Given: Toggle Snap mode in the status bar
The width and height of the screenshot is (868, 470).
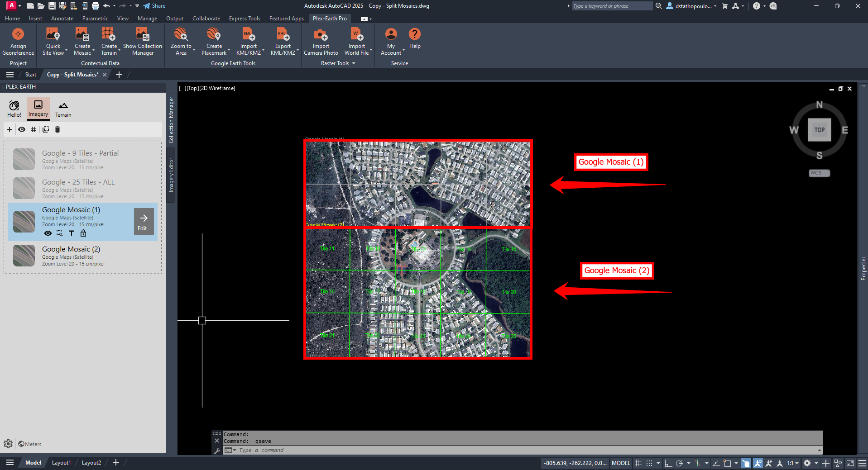Looking at the screenshot, I should pos(649,463).
